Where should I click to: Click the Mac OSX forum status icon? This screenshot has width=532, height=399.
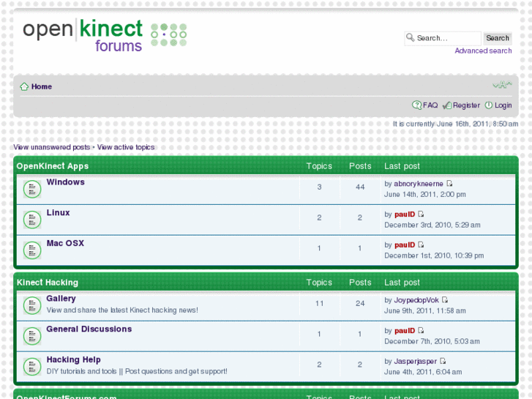click(x=32, y=250)
